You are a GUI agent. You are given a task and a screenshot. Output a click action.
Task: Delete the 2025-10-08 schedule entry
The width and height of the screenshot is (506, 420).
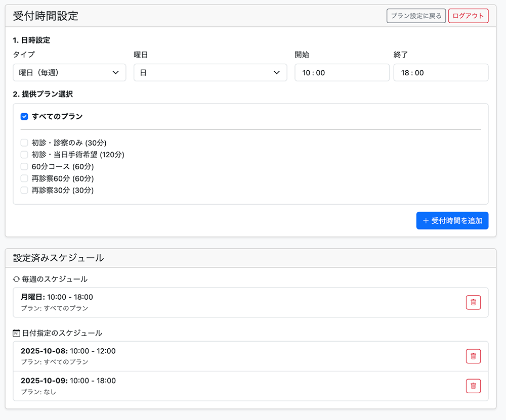click(473, 356)
